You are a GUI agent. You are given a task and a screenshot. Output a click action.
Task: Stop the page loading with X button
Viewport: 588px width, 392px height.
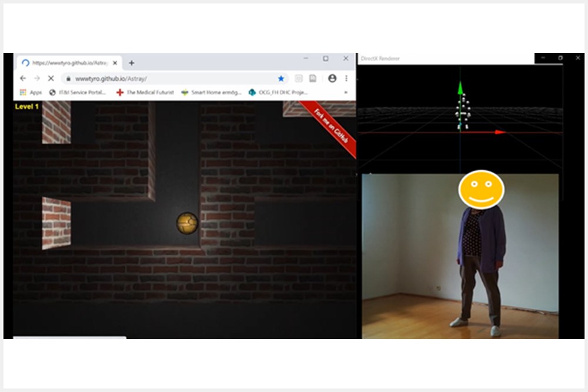[51, 78]
